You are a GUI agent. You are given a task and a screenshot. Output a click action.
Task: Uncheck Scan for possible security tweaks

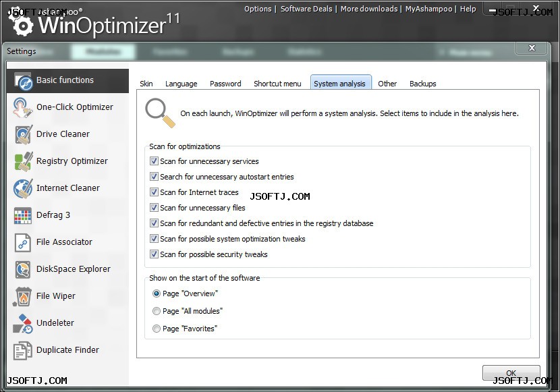[154, 254]
